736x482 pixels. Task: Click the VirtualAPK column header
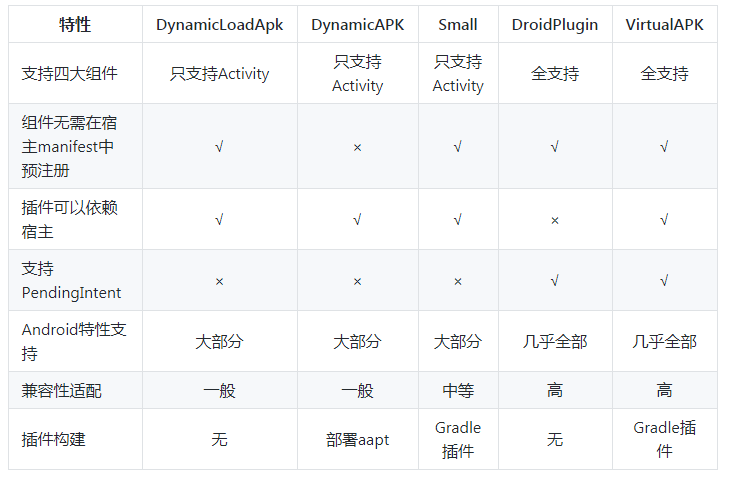click(x=664, y=24)
